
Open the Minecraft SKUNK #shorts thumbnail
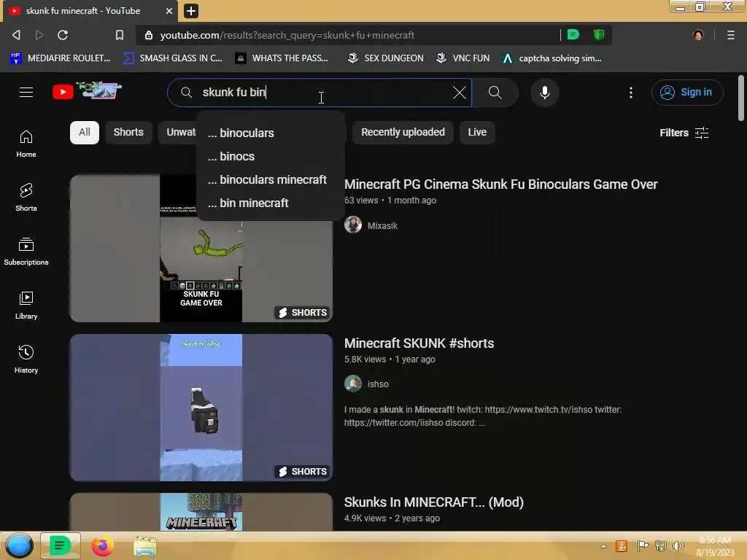pos(201,407)
